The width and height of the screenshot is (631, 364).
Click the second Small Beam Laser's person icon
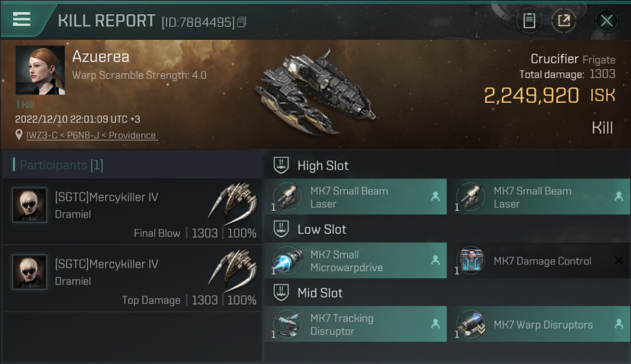618,197
